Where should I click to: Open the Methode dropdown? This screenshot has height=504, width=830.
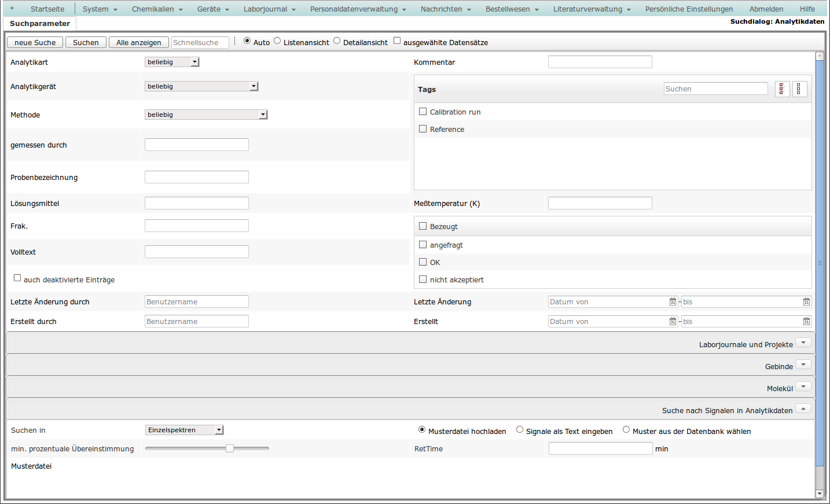pyautogui.click(x=206, y=115)
